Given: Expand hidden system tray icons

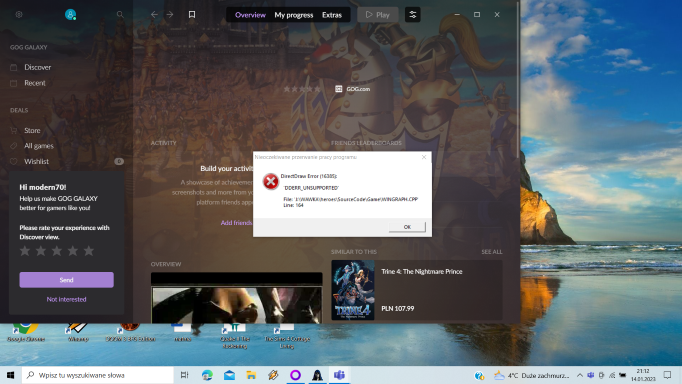Looking at the screenshot, I should (580, 375).
